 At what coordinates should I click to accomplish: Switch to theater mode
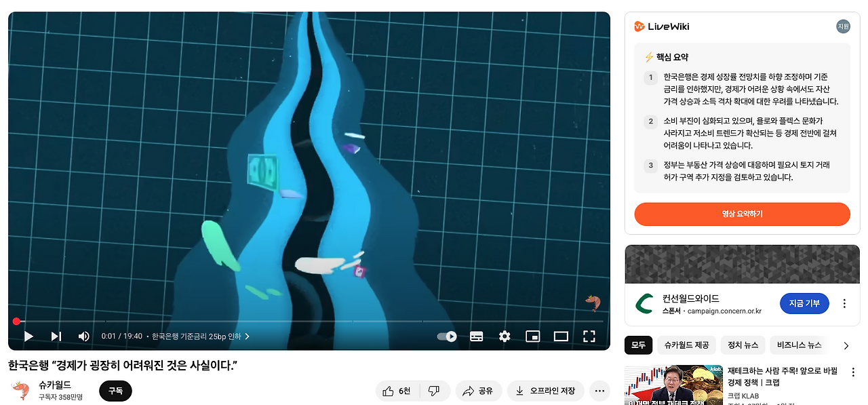561,336
